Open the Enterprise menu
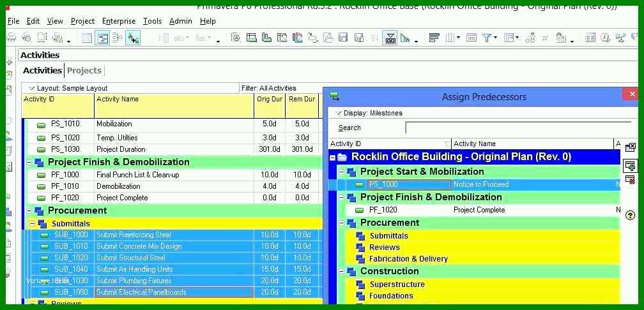Image resolution: width=644 pixels, height=310 pixels. 119,21
